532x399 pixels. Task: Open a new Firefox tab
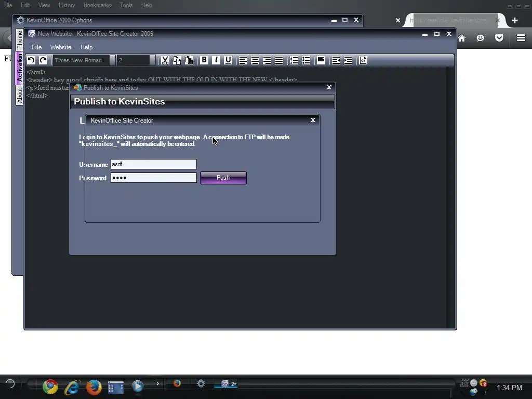click(x=515, y=20)
